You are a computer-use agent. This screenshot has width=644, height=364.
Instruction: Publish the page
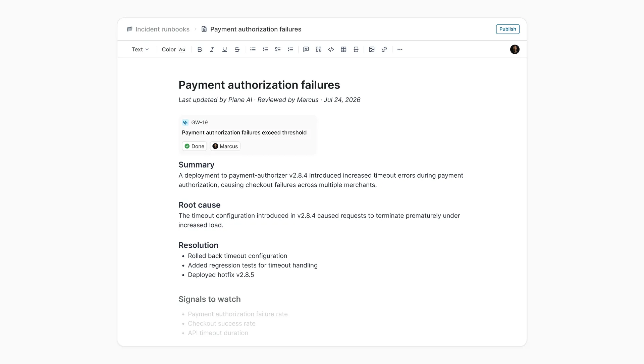(507, 29)
